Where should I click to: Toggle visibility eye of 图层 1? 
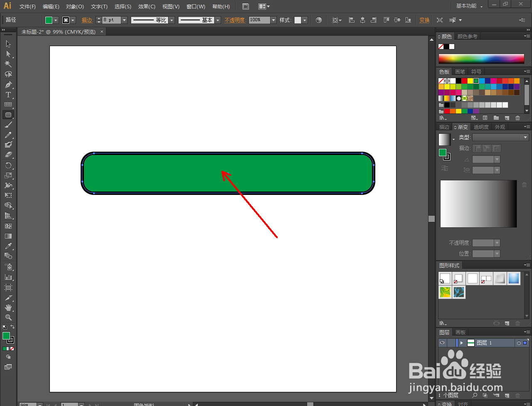click(x=442, y=343)
